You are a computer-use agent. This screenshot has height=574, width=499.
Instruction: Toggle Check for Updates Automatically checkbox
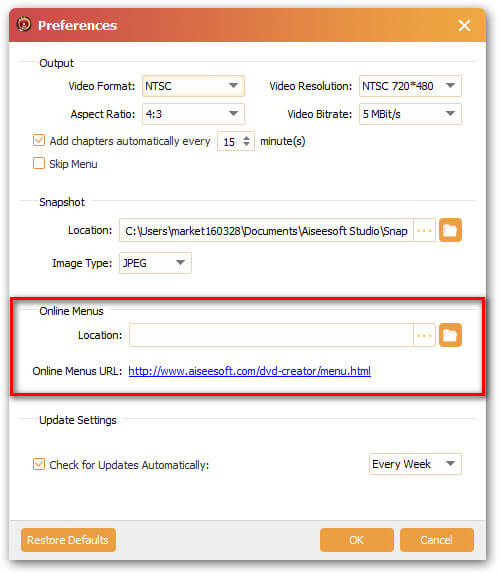[x=39, y=464]
